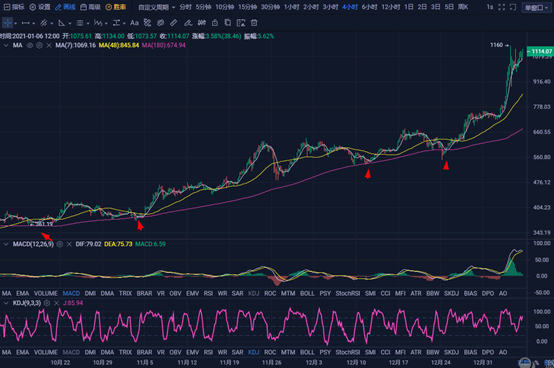Image resolution: width=554 pixels, height=368 pixels.
Task: Open the 高级 advanced button
Action: coord(90,7)
